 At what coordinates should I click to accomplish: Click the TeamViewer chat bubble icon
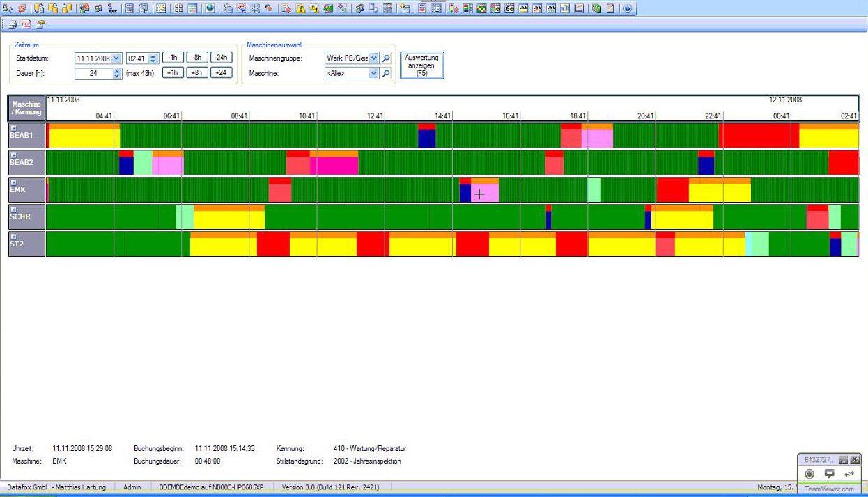829,474
